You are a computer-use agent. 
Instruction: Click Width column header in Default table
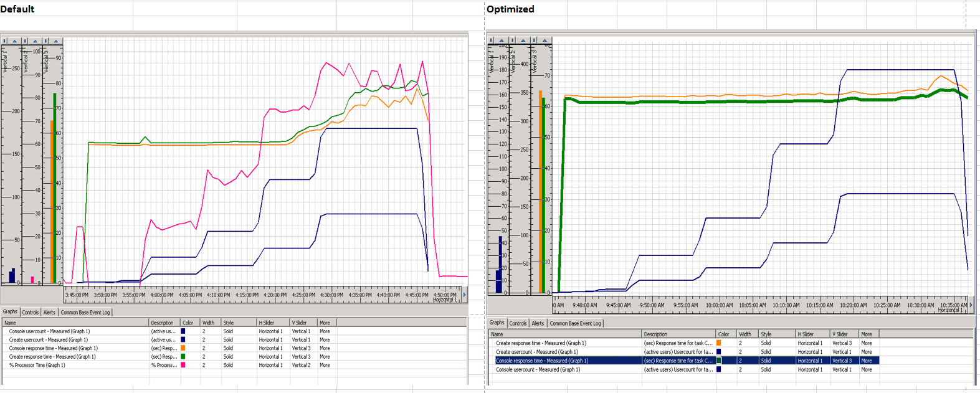(x=211, y=323)
